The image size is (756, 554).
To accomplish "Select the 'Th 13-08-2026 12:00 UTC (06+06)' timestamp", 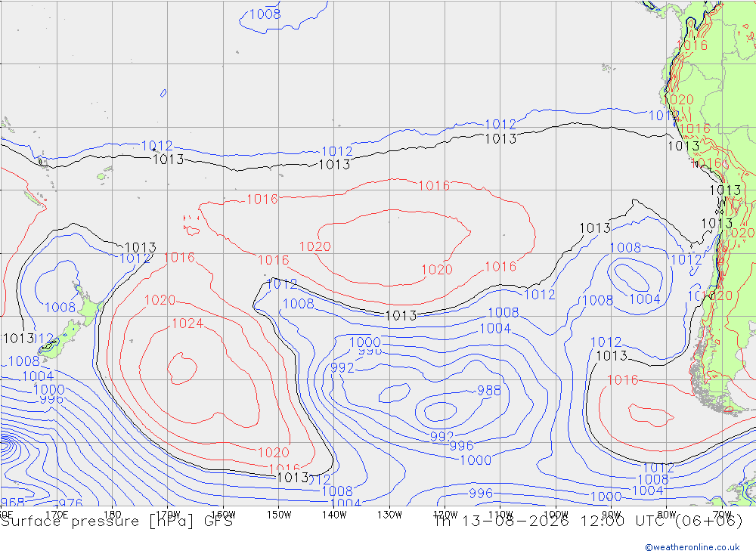I will pos(588,522).
